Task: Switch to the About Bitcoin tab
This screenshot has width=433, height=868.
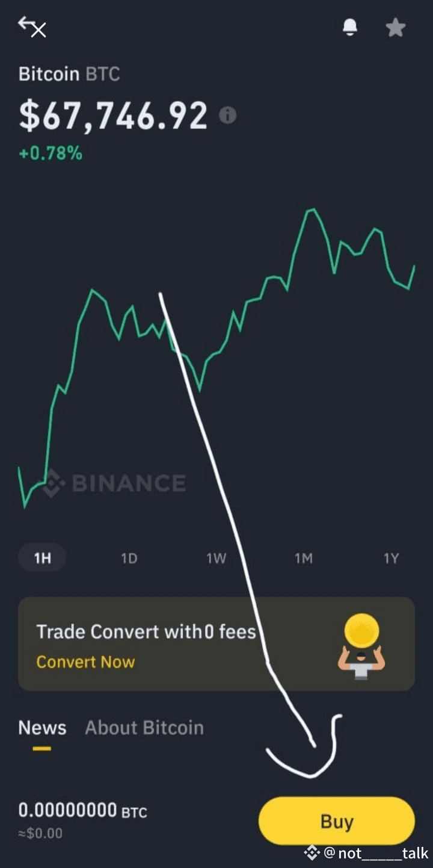Action: pos(144,728)
